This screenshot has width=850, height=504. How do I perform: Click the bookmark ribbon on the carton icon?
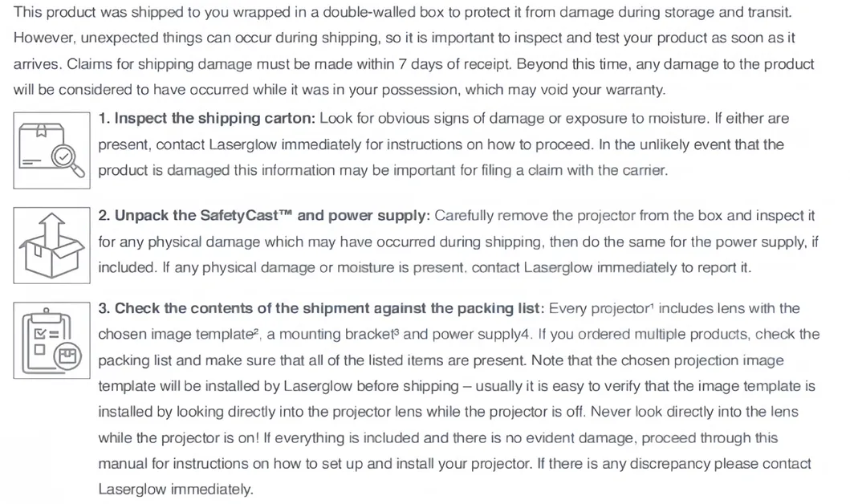point(41,131)
